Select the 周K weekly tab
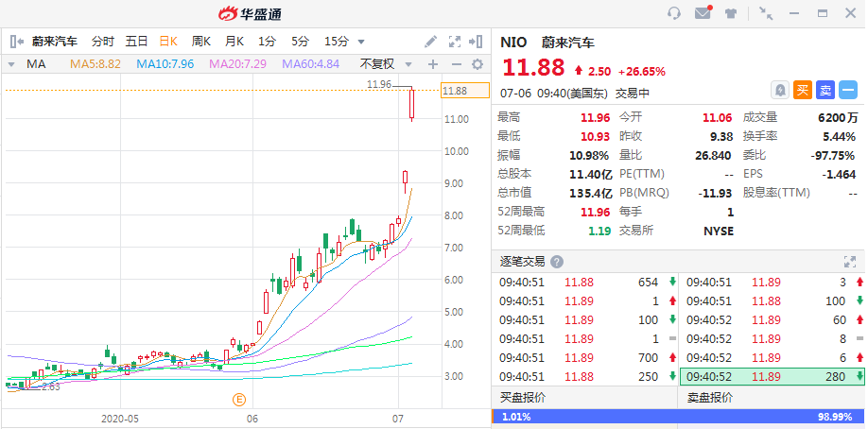This screenshot has width=868, height=429. click(x=201, y=41)
